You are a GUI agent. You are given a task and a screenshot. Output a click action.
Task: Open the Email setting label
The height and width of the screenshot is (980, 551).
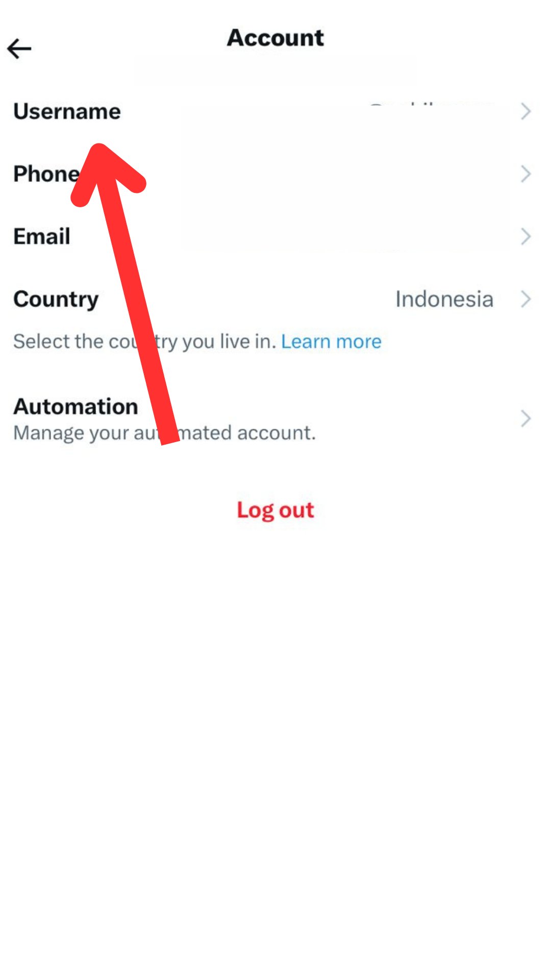pyautogui.click(x=42, y=236)
